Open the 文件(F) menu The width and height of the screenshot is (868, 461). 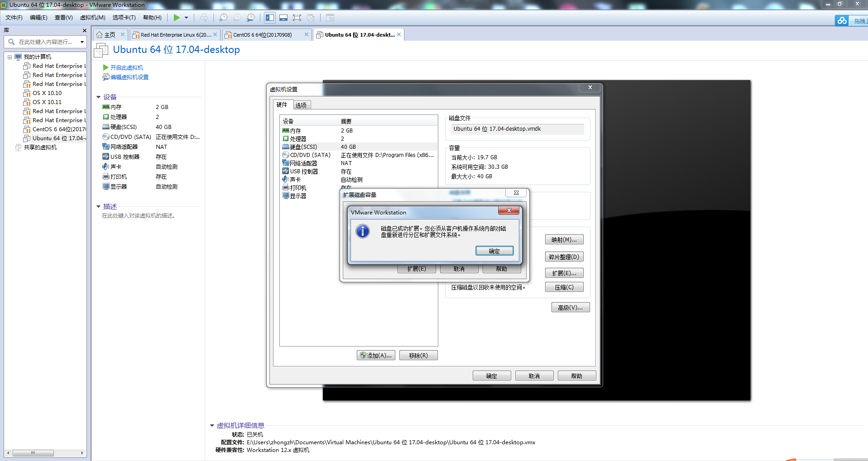pyautogui.click(x=14, y=18)
